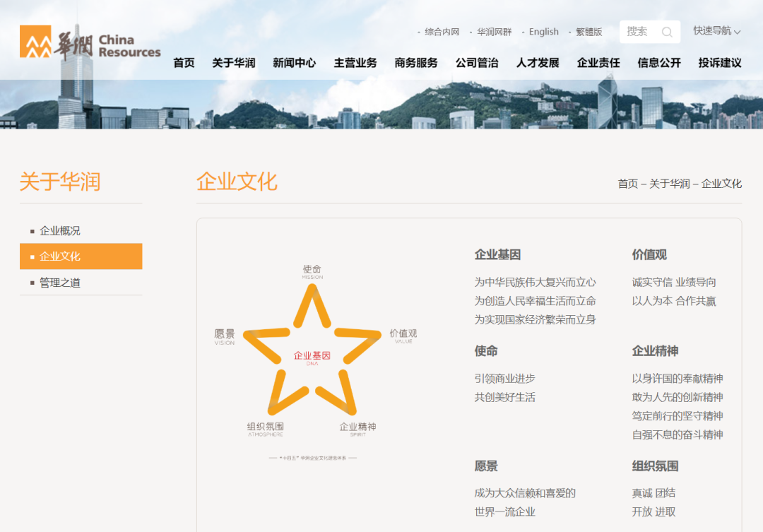Open the 新闻中心 navigation menu
763x532 pixels.
[x=295, y=63]
